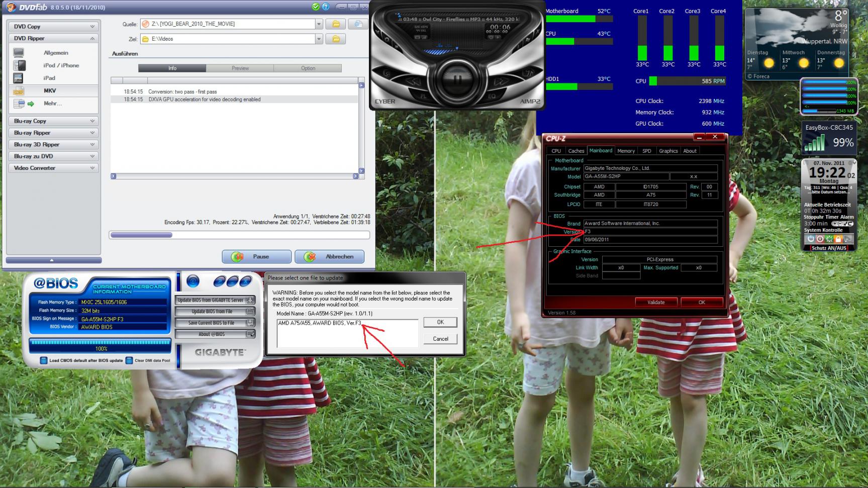Click the WiFi signal bars in EasyBox gadget
The image size is (868, 488).
(x=815, y=143)
